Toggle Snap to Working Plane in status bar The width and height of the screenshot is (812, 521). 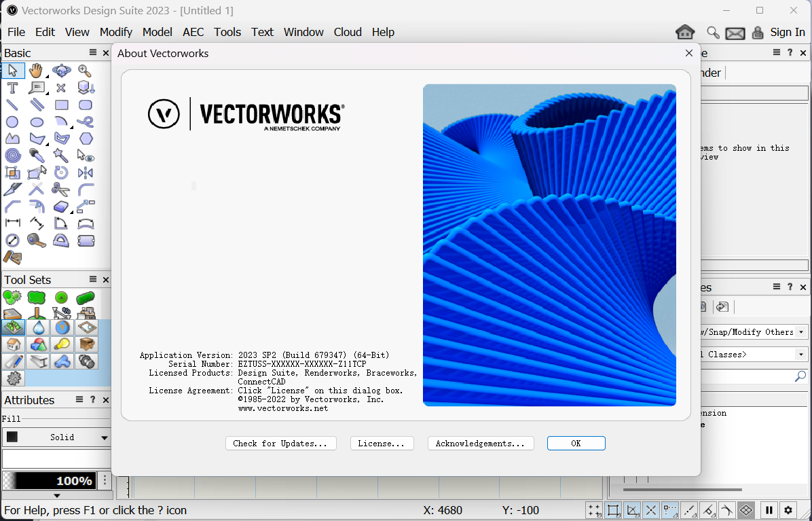[x=745, y=510]
